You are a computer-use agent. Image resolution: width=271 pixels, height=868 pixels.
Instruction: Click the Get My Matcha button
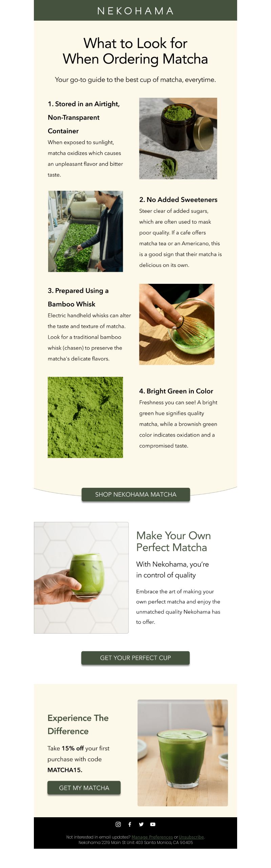pyautogui.click(x=84, y=788)
